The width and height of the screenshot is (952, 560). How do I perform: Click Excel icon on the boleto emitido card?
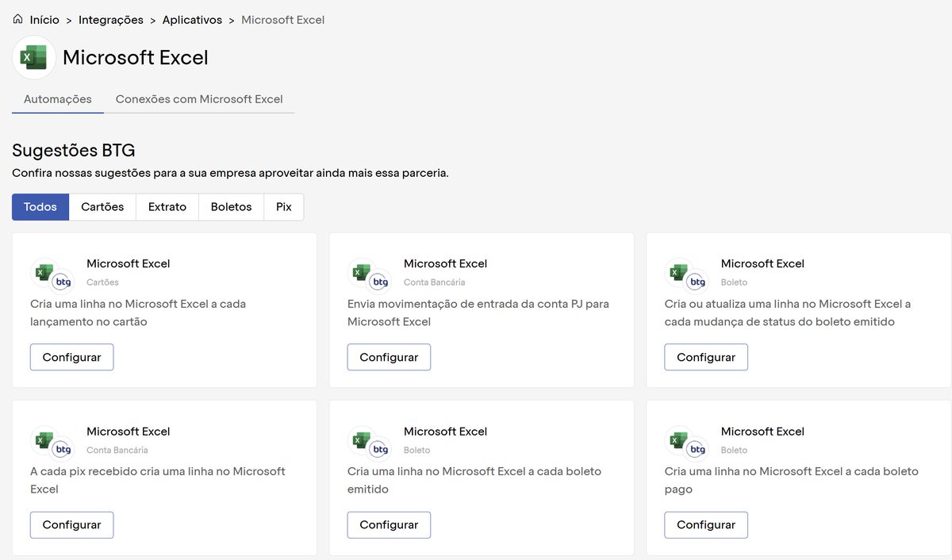[x=363, y=441]
